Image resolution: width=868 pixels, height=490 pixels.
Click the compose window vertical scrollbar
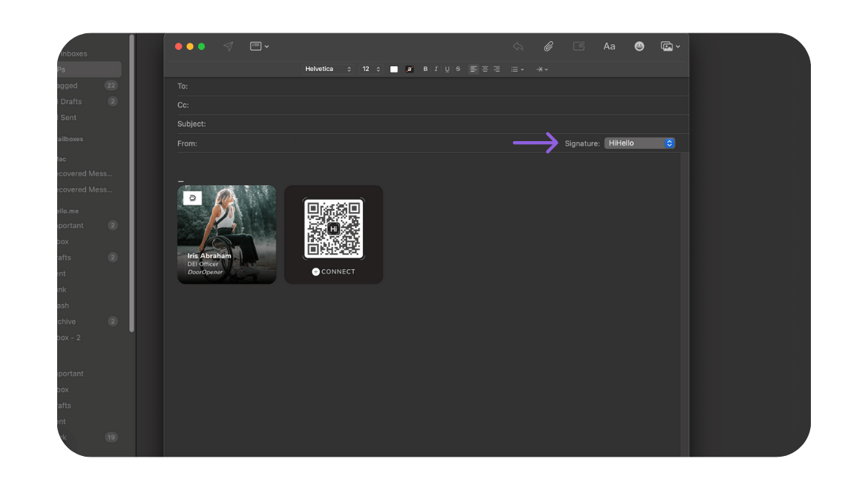point(684,305)
